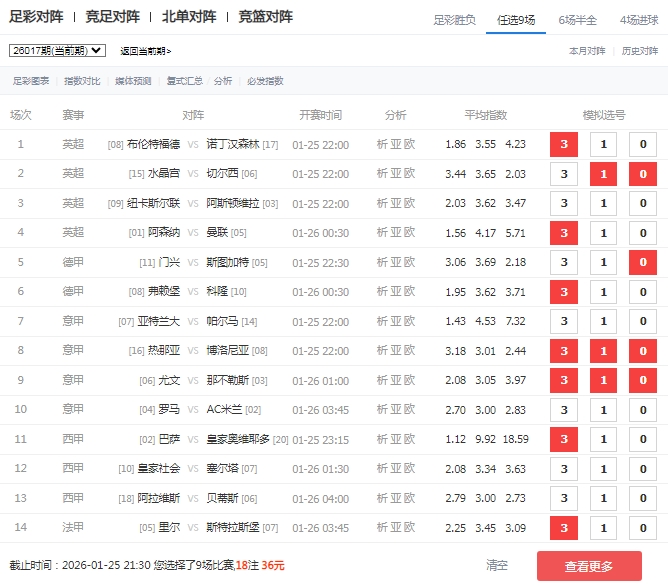Toggle pick 0 for match 5
This screenshot has width=668, height=586.
[642, 262]
